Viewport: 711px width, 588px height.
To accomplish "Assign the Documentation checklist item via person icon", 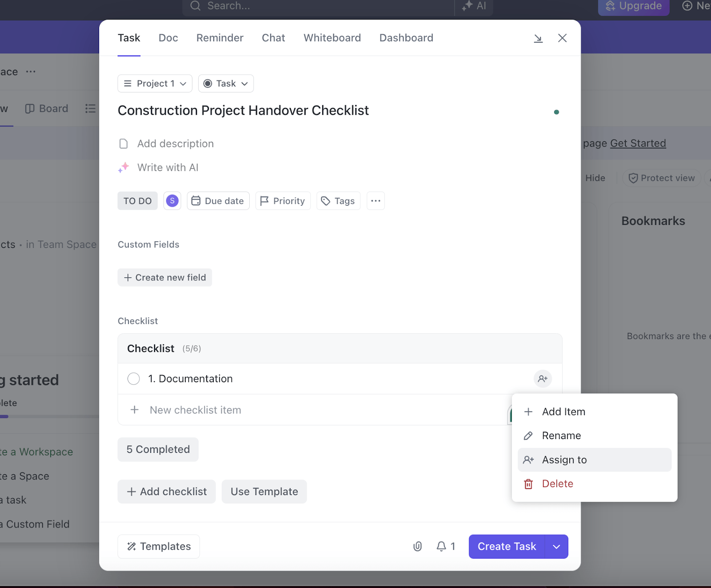I will tap(543, 379).
